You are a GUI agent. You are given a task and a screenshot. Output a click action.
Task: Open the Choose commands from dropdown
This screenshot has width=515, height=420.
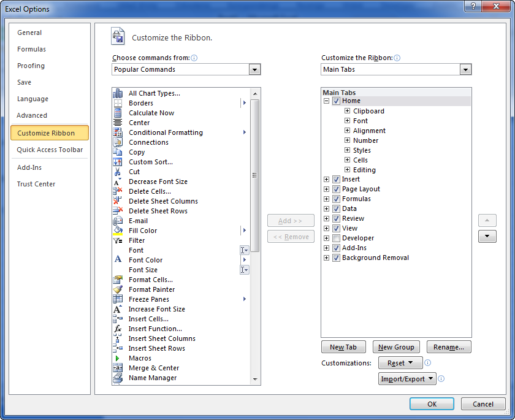point(254,70)
